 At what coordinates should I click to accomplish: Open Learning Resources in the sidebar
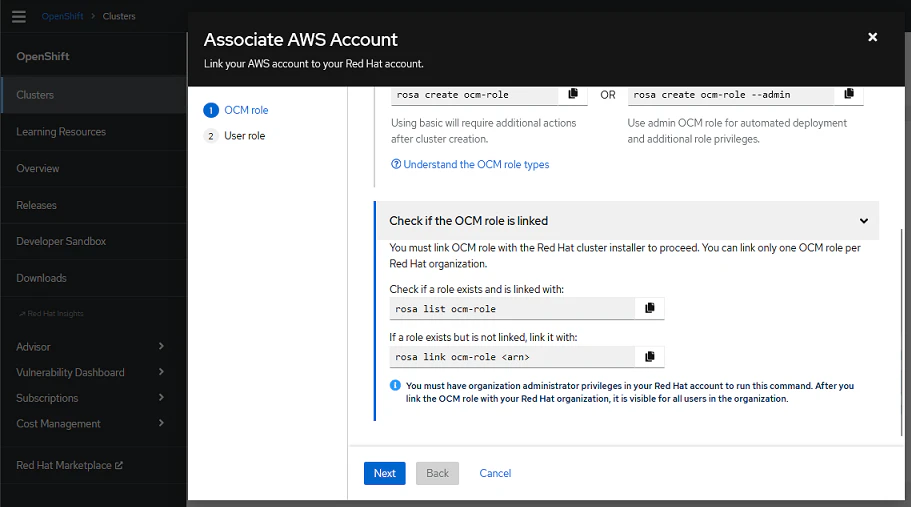tap(61, 132)
